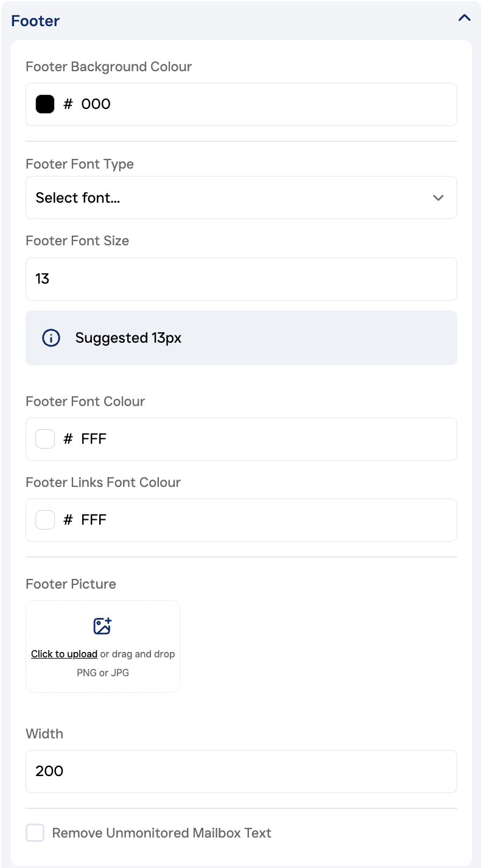
Task: Enable Remove Unmonitored Mailbox Text checkbox
Action: coord(35,833)
